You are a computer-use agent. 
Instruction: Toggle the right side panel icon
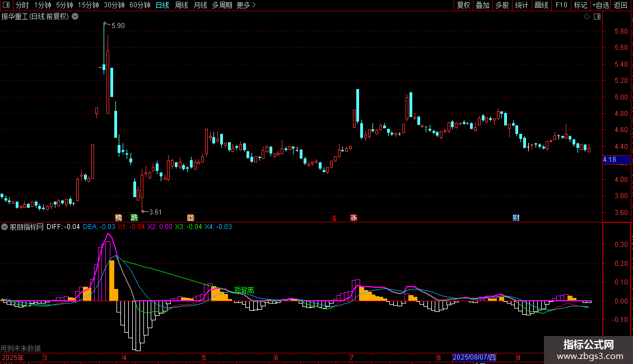tap(597, 17)
